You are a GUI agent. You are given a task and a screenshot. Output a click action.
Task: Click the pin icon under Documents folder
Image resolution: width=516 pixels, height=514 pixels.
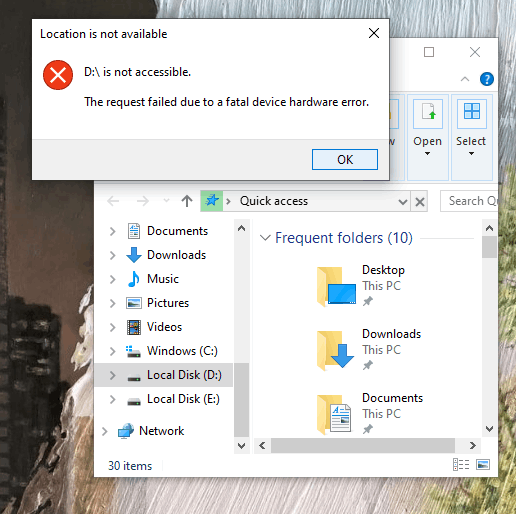[x=367, y=429]
